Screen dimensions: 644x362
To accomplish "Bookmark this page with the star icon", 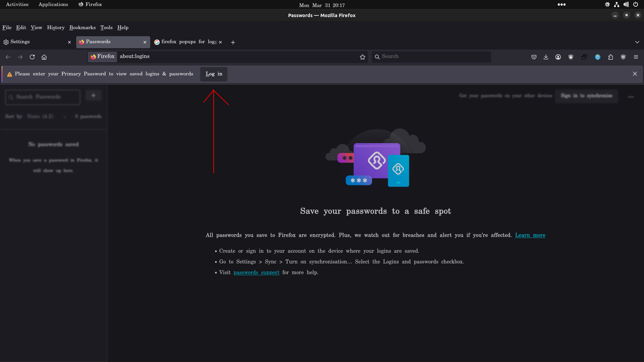I will click(x=363, y=57).
